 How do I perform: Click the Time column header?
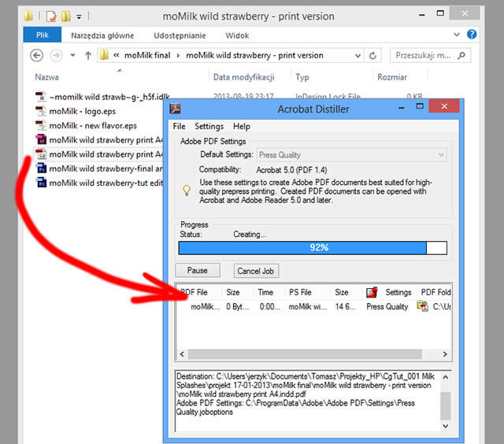click(265, 292)
